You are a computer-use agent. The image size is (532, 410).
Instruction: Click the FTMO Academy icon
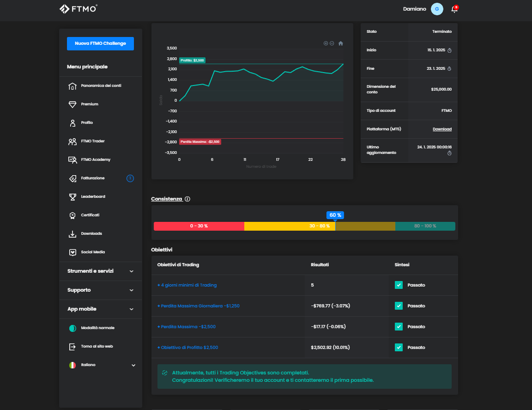72,160
